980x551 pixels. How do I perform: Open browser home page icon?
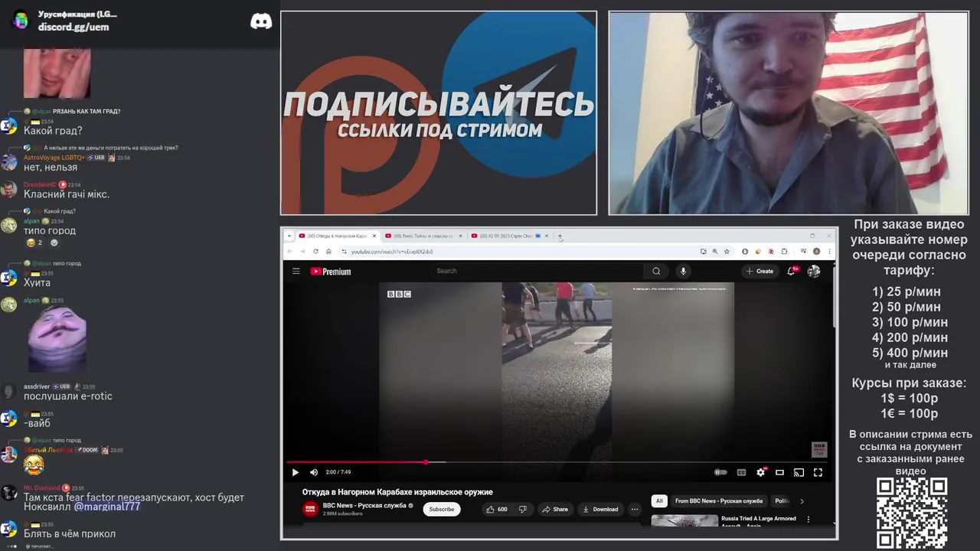click(328, 251)
